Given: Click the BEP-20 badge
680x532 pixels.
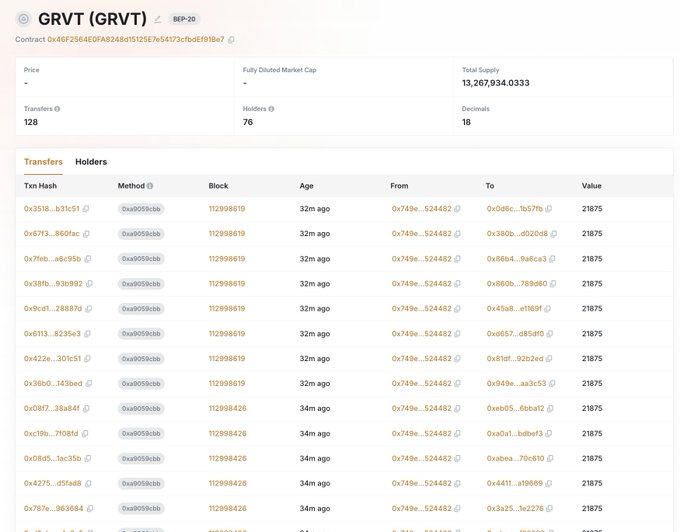Looking at the screenshot, I should tap(184, 20).
